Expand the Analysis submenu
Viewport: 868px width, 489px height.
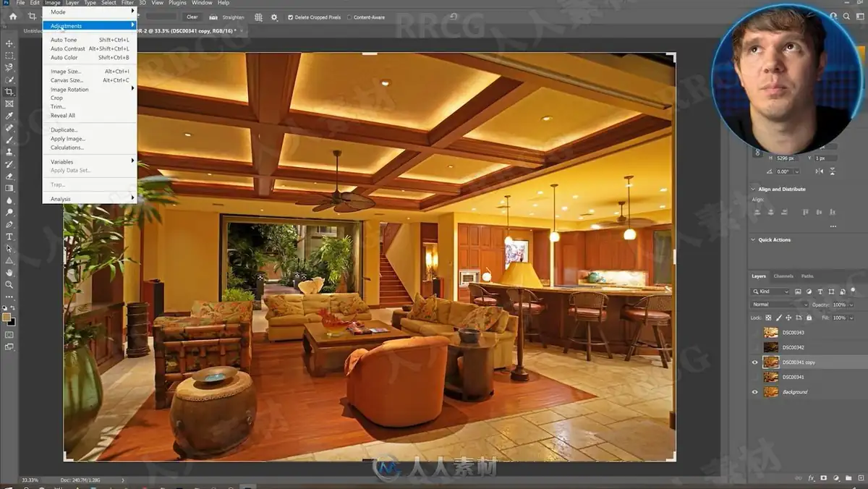[90, 199]
